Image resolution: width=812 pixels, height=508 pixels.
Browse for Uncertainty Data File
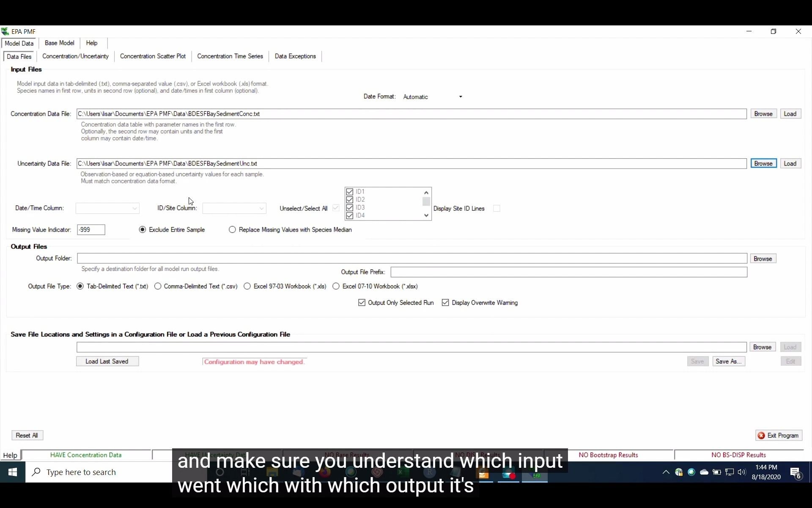coord(763,163)
